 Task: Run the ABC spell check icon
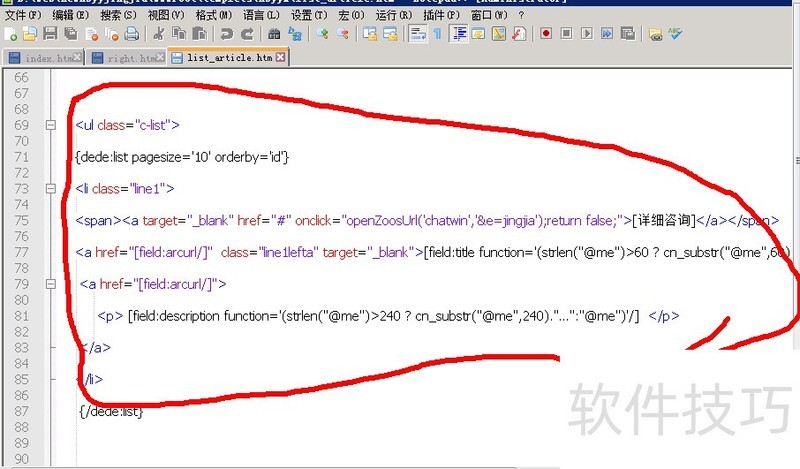pos(676,34)
